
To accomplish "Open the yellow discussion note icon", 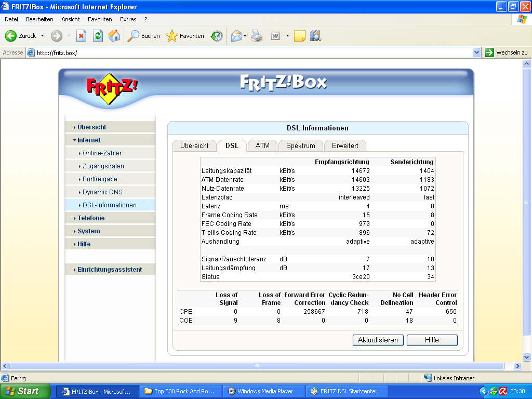I will (x=299, y=36).
